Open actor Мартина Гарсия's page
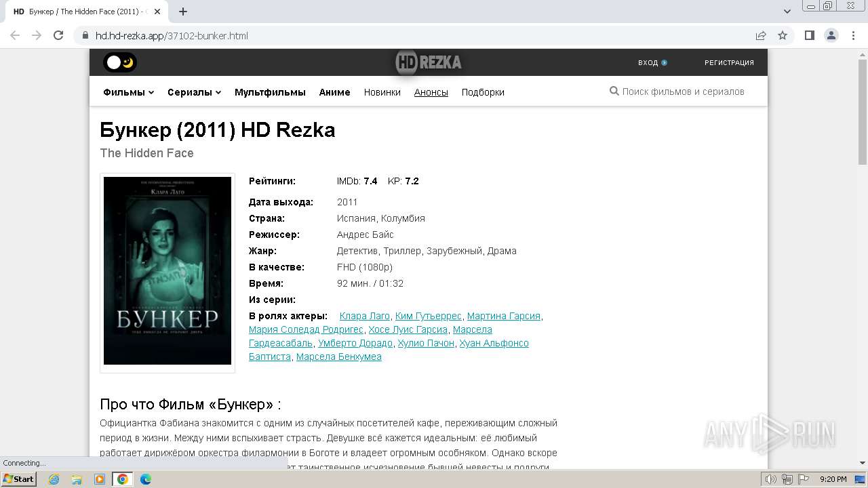This screenshot has width=868, height=488. [x=503, y=316]
